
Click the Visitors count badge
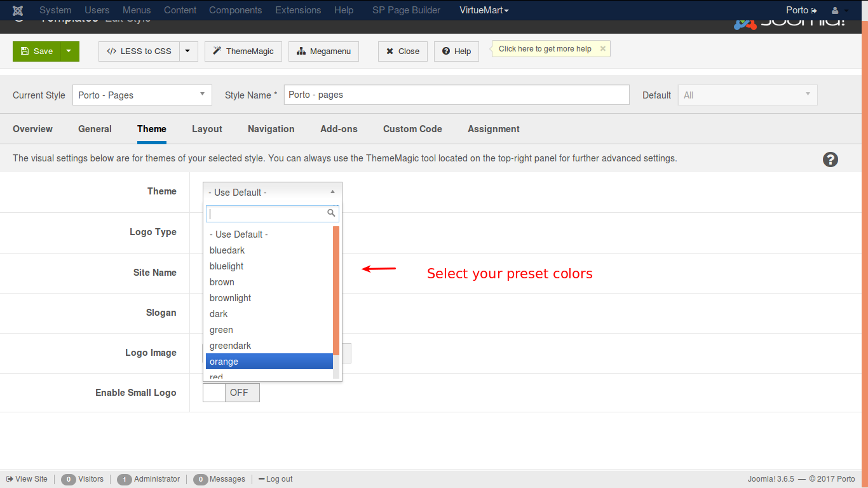tap(69, 479)
